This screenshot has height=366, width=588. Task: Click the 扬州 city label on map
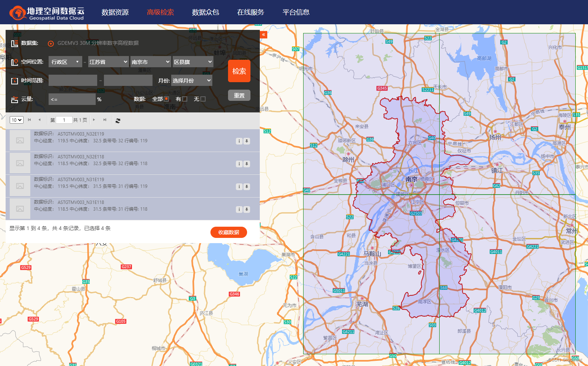pos(495,137)
